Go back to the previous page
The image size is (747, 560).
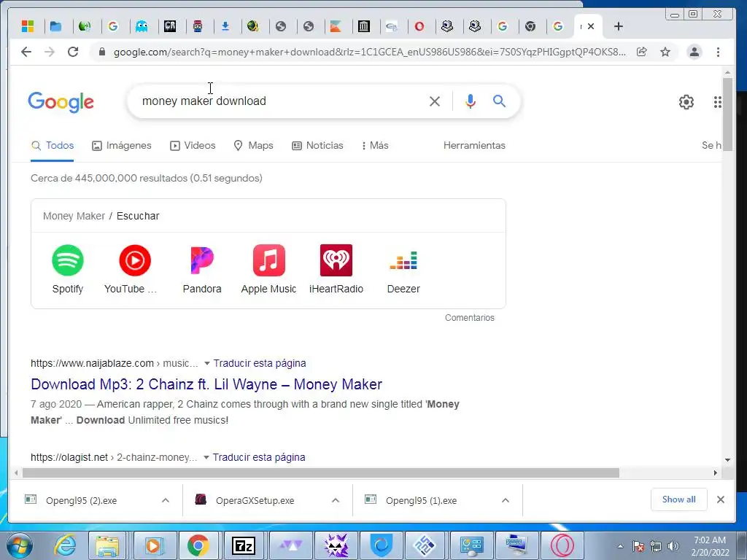pyautogui.click(x=26, y=52)
